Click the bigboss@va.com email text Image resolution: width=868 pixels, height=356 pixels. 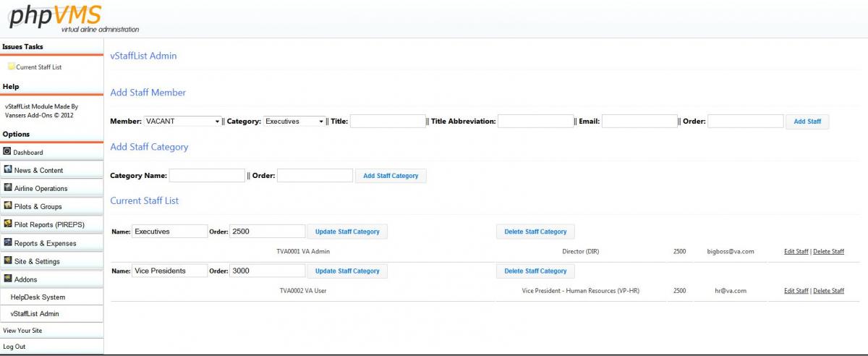[731, 251]
